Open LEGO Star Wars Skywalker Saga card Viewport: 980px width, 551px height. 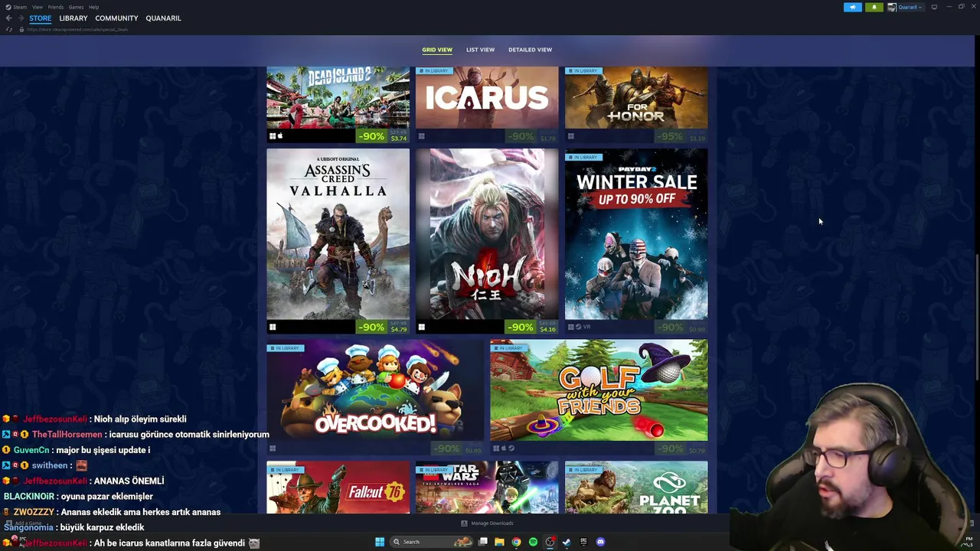pyautogui.click(x=487, y=487)
